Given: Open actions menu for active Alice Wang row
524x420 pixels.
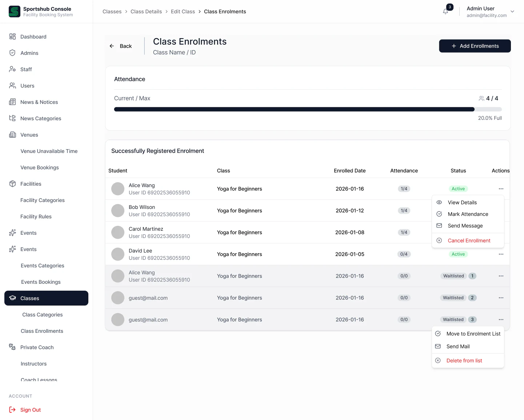Looking at the screenshot, I should pos(501,189).
